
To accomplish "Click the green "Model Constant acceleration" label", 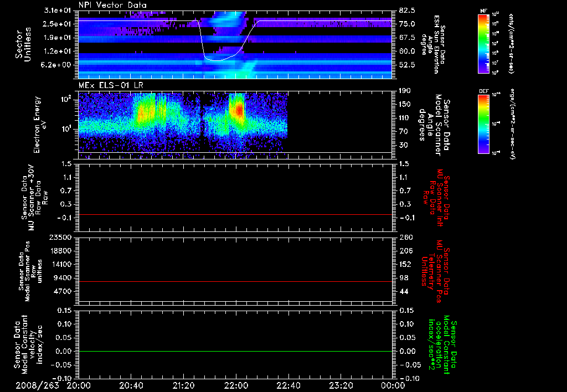I will (x=442, y=344).
